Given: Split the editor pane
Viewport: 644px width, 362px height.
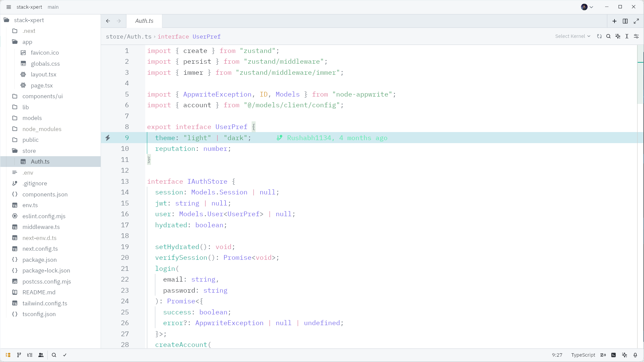Looking at the screenshot, I should [x=625, y=21].
